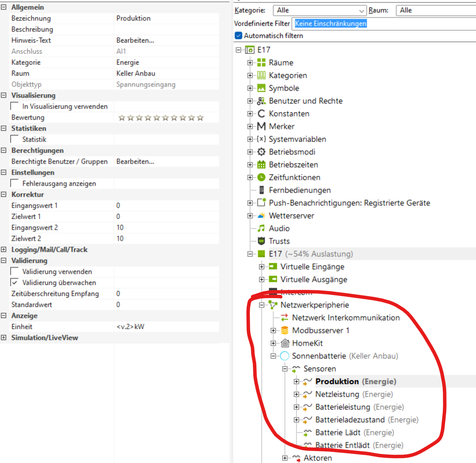Select the Benutzer und Rechte icon
476x463 pixels.
coord(261,101)
